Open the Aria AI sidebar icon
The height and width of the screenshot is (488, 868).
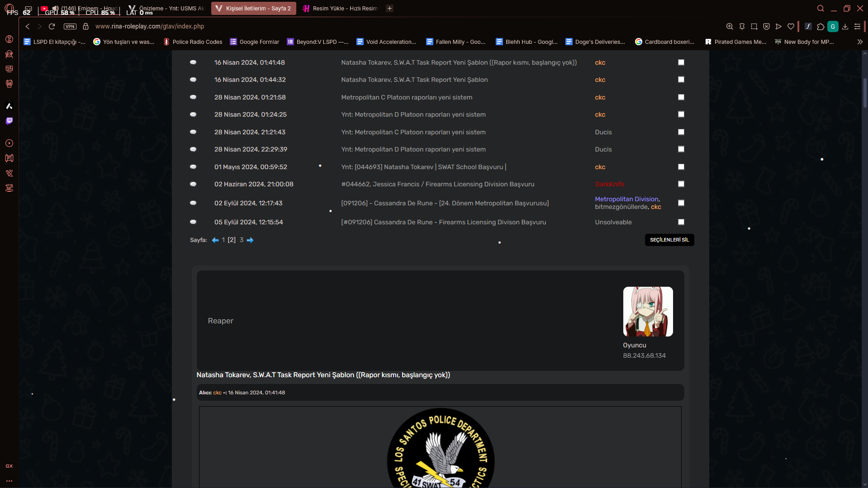click(x=9, y=106)
